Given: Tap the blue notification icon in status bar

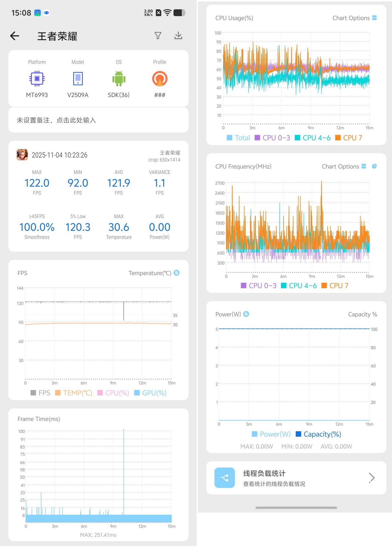Looking at the screenshot, I should point(37,13).
